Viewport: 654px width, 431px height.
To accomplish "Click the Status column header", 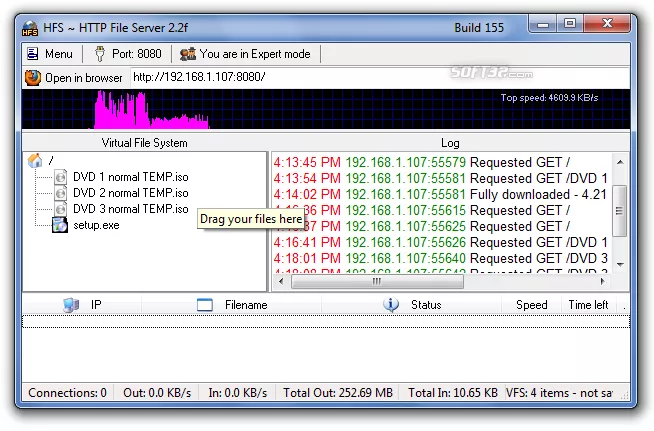I will coord(412,305).
